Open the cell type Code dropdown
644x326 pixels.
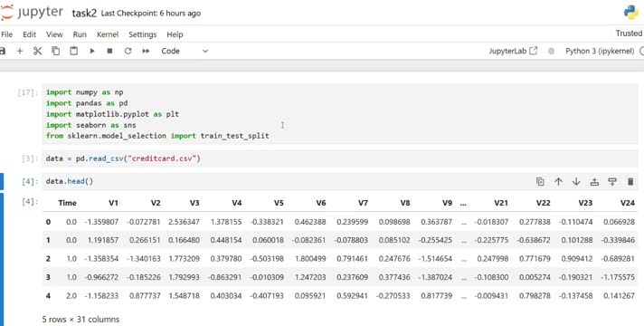[185, 51]
